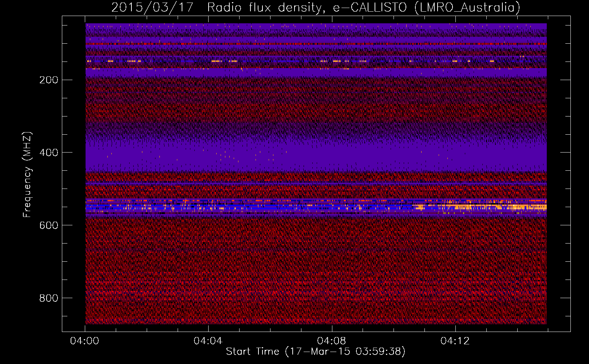The width and height of the screenshot is (589, 364).
Task: Click the 800 frequency axis label
Action: click(49, 298)
